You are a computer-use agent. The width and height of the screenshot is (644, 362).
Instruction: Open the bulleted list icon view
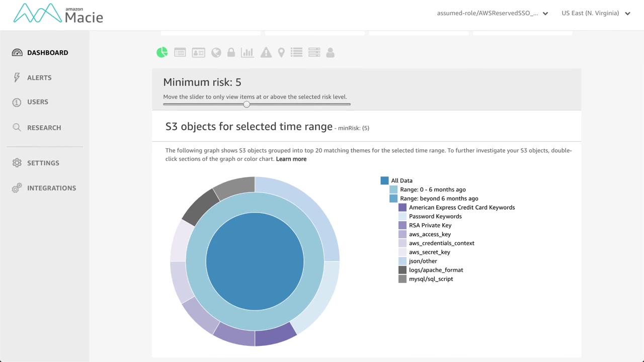pyautogui.click(x=296, y=52)
